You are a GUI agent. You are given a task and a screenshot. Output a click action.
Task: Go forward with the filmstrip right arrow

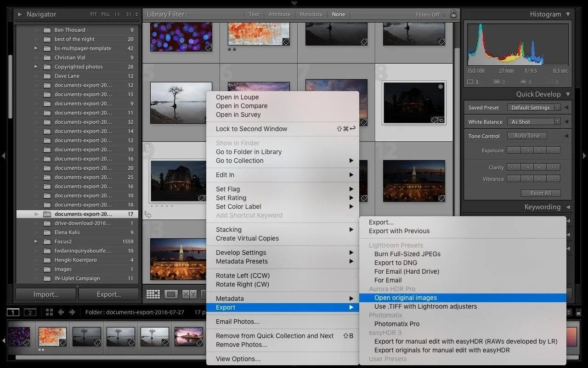click(72, 312)
